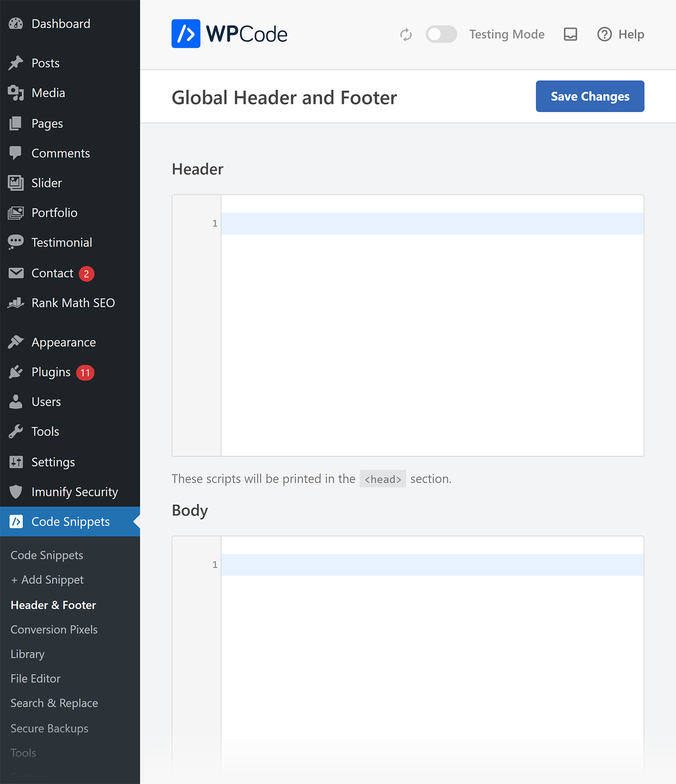The height and width of the screenshot is (784, 676).
Task: Click the Contact notification badge showing 2
Action: tap(87, 273)
